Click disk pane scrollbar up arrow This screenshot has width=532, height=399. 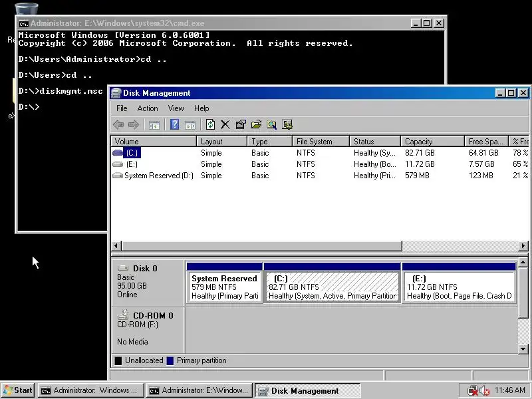pyautogui.click(x=523, y=262)
